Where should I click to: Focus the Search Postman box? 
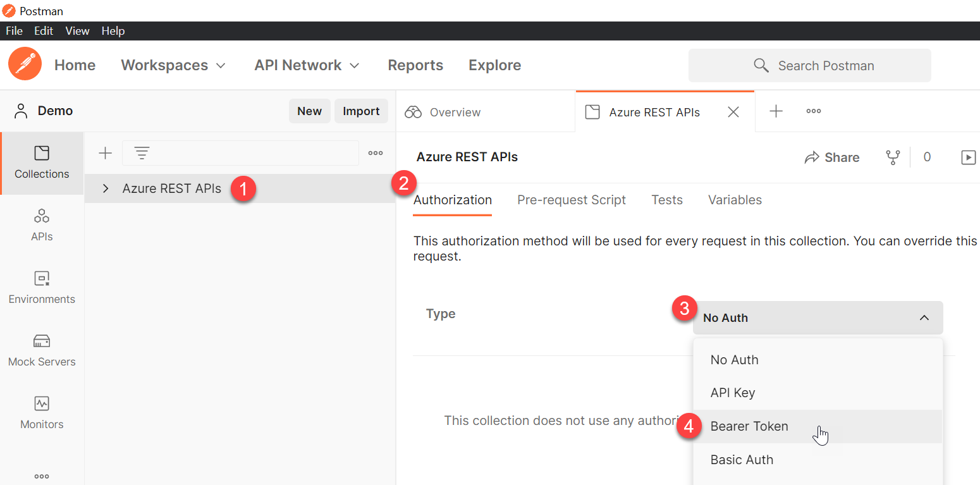click(810, 66)
